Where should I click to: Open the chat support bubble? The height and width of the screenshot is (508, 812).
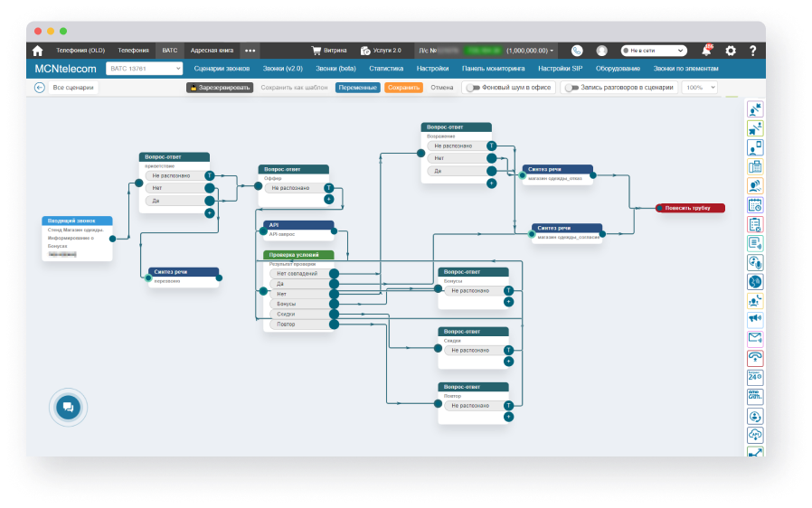68,407
